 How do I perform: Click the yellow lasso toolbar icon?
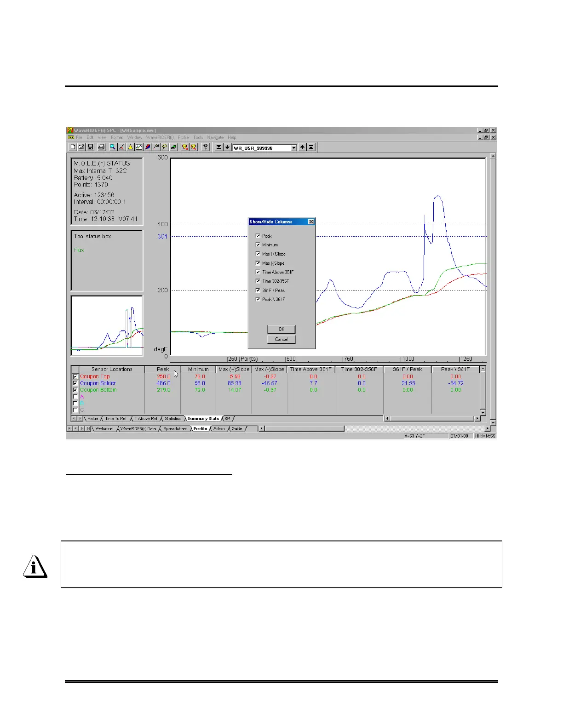click(x=165, y=147)
